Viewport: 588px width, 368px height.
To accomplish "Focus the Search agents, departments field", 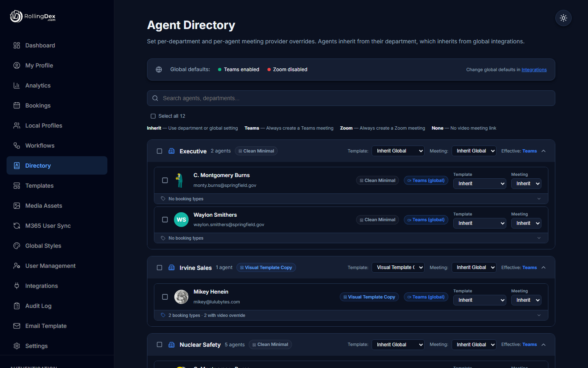I will [351, 98].
